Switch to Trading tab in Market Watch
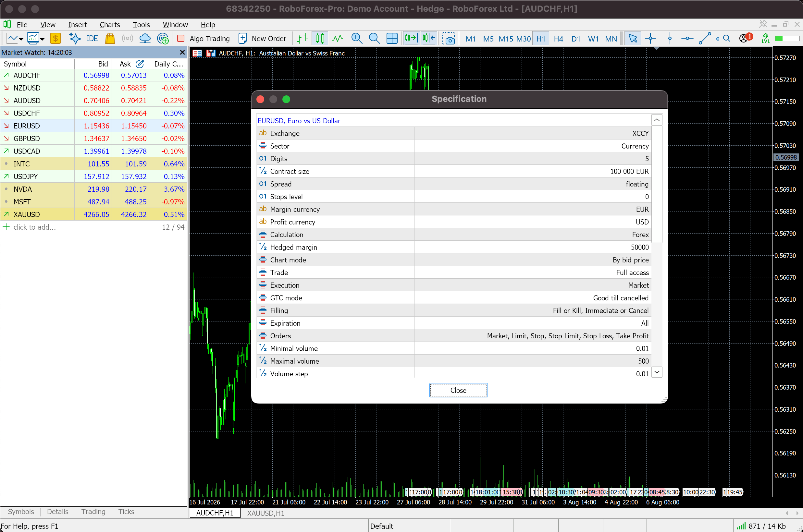The width and height of the screenshot is (803, 532). point(93,512)
